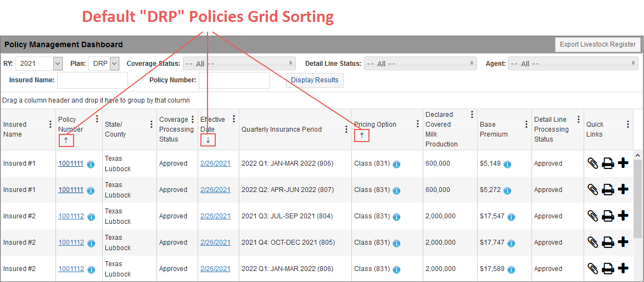Click paperclip icon in $17,747 premium row

pyautogui.click(x=592, y=242)
